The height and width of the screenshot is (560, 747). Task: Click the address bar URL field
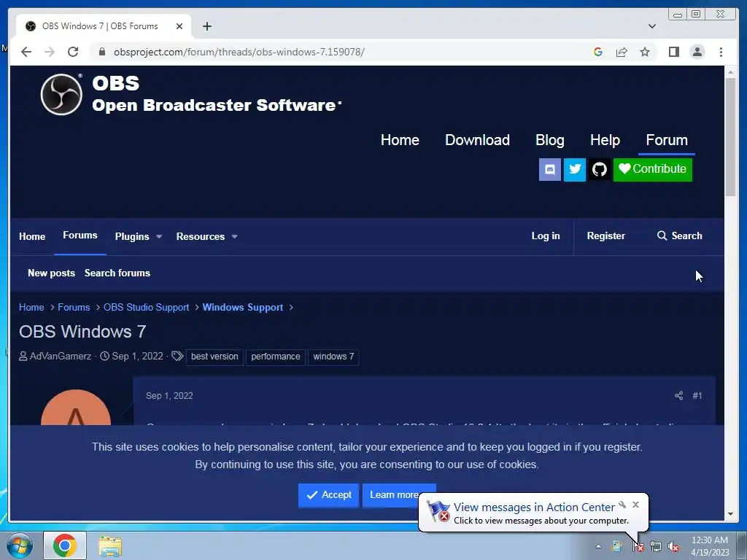pos(239,52)
